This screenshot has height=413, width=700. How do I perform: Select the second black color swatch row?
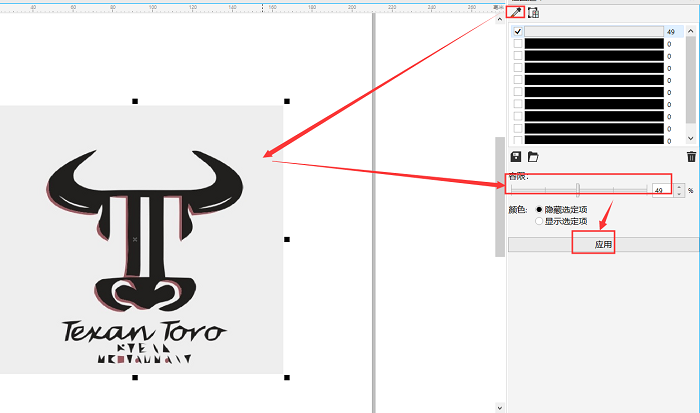pos(594,44)
